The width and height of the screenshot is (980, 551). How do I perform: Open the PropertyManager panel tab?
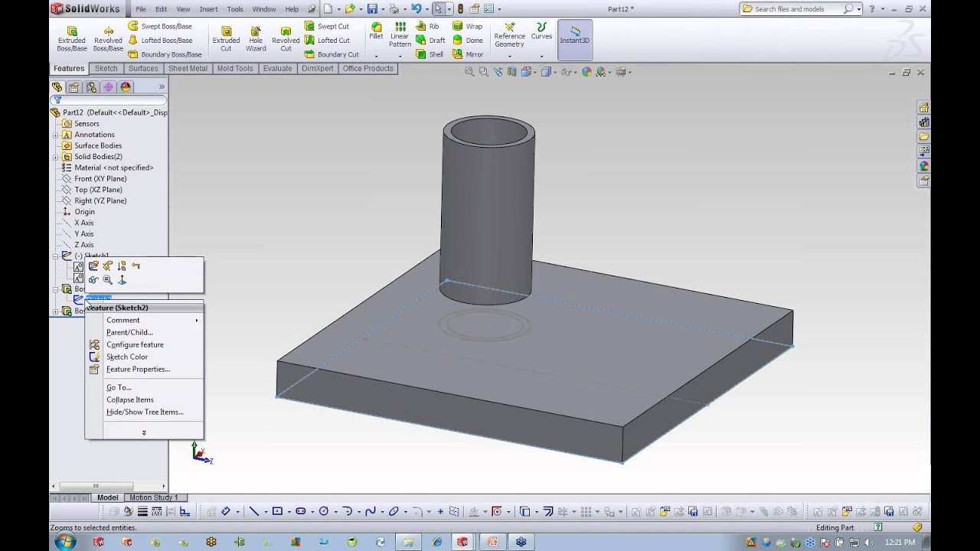(x=74, y=87)
